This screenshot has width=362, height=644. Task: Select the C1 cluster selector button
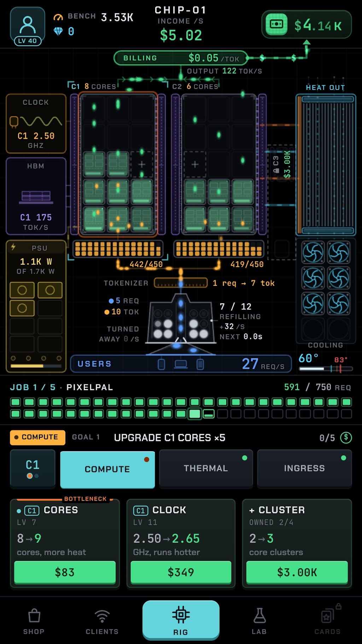tap(33, 469)
